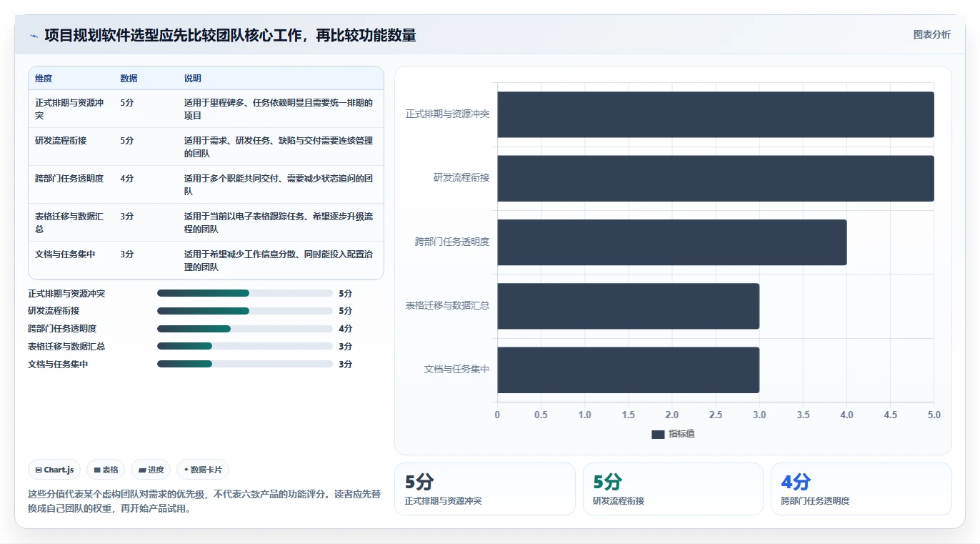Click the 研发流程衔接 chart axis label
980x544 pixels.
point(461,178)
